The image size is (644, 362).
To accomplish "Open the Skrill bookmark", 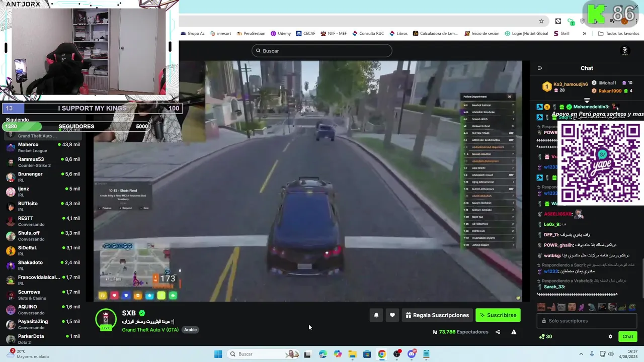I will 561,34.
